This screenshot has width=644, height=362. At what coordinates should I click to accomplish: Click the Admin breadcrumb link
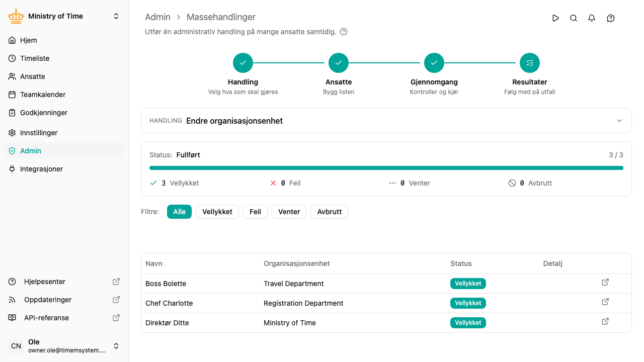point(158,17)
